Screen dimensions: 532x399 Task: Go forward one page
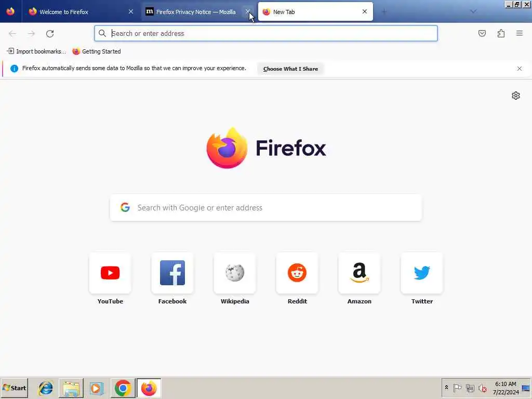(31, 34)
